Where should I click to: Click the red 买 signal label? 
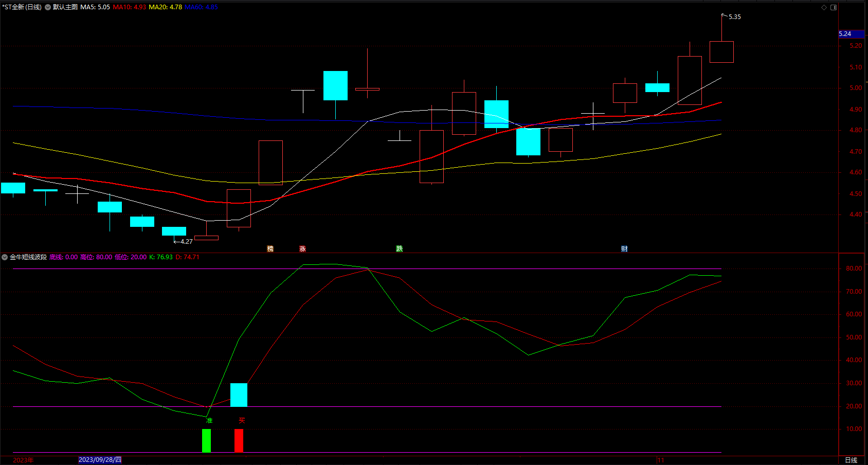tap(242, 421)
